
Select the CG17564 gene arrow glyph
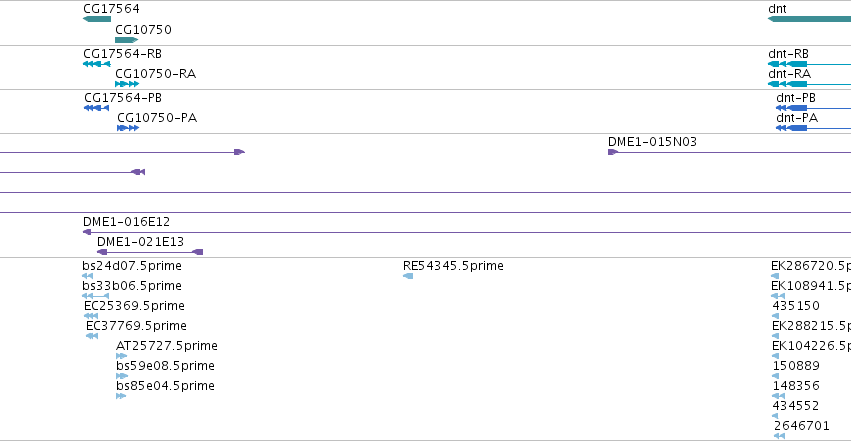pyautogui.click(x=97, y=19)
